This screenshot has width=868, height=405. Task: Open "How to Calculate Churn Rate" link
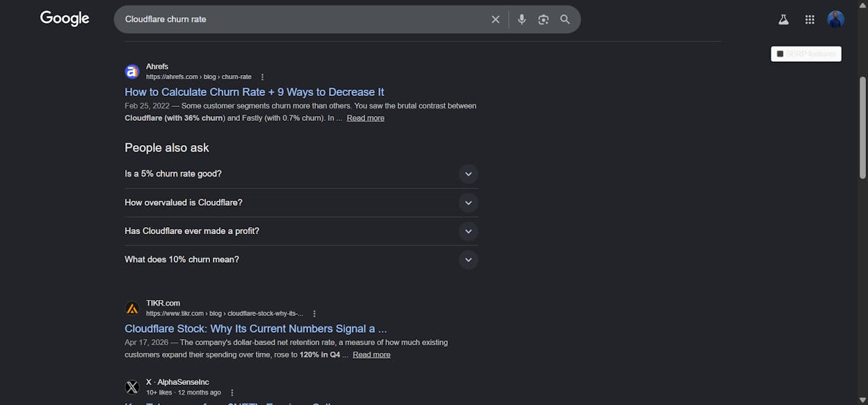(x=254, y=92)
